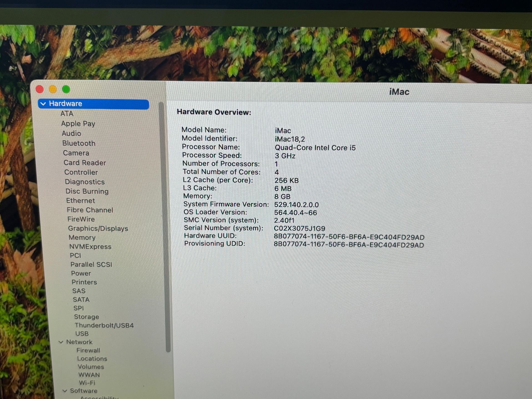Select the serial number C02X3075J1G9
The image size is (532, 399).
pyautogui.click(x=300, y=229)
